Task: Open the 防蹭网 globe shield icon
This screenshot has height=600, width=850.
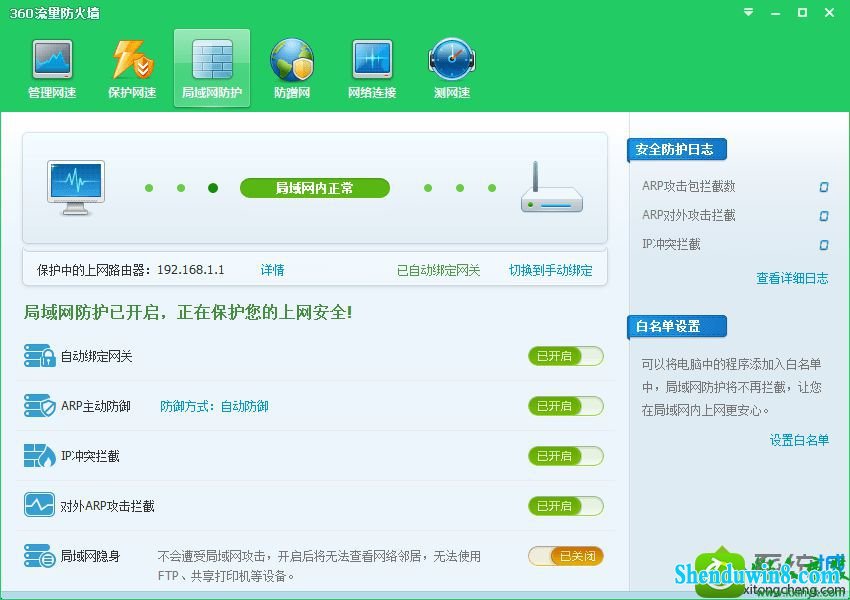Action: pos(292,60)
